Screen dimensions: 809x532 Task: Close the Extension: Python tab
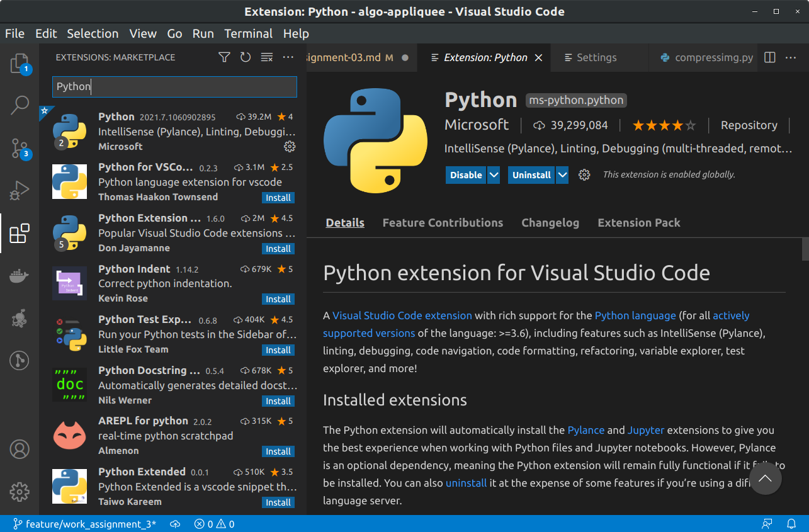pos(538,57)
